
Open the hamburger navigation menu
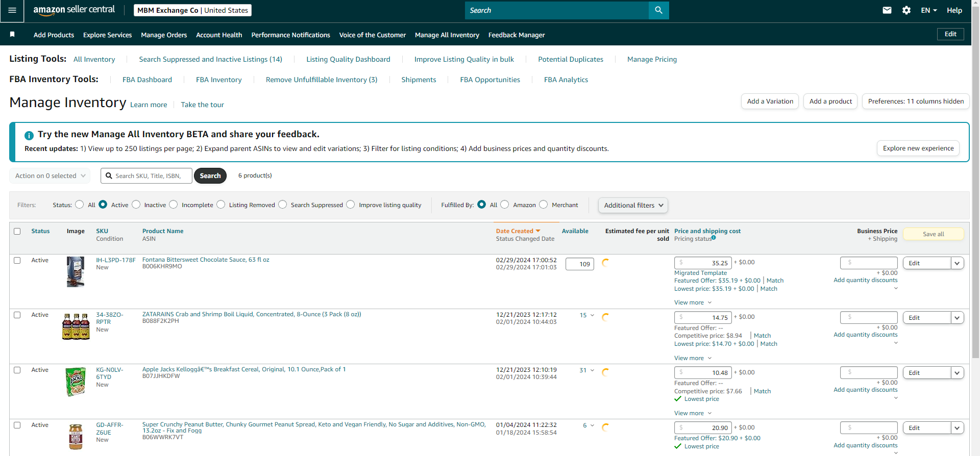pos(12,11)
